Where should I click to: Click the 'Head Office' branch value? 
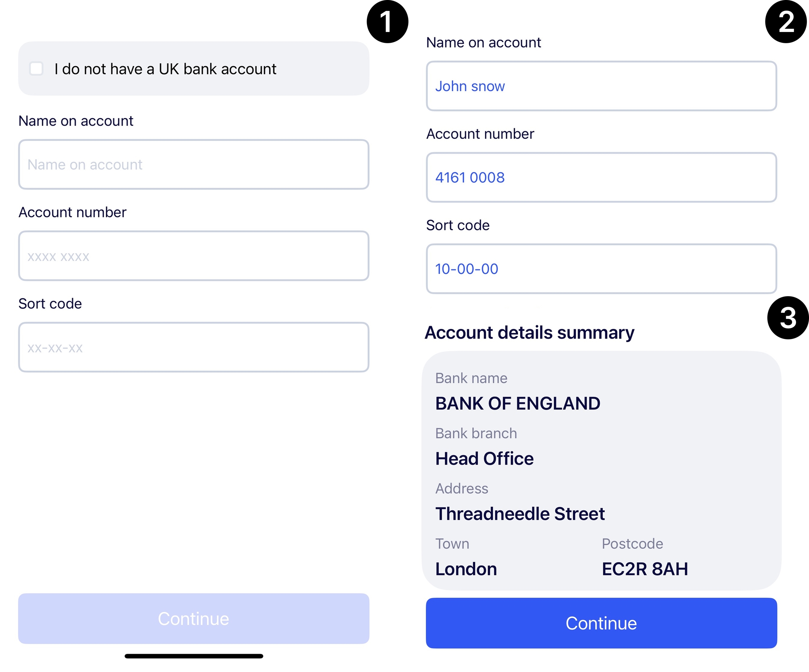point(484,459)
